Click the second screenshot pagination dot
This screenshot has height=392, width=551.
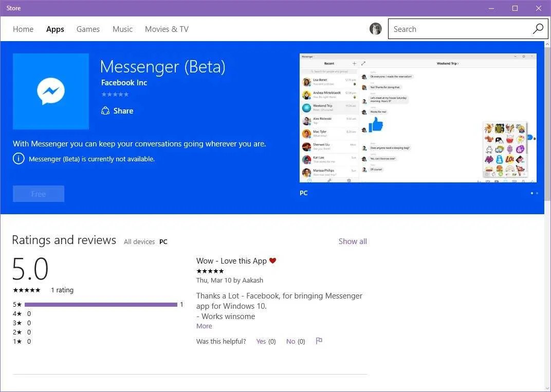pos(537,193)
